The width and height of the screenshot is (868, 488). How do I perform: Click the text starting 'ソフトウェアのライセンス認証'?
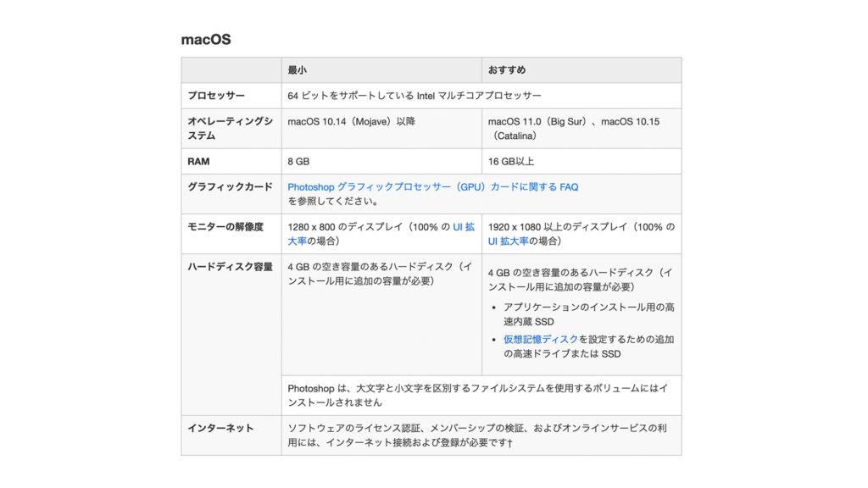click(477, 435)
